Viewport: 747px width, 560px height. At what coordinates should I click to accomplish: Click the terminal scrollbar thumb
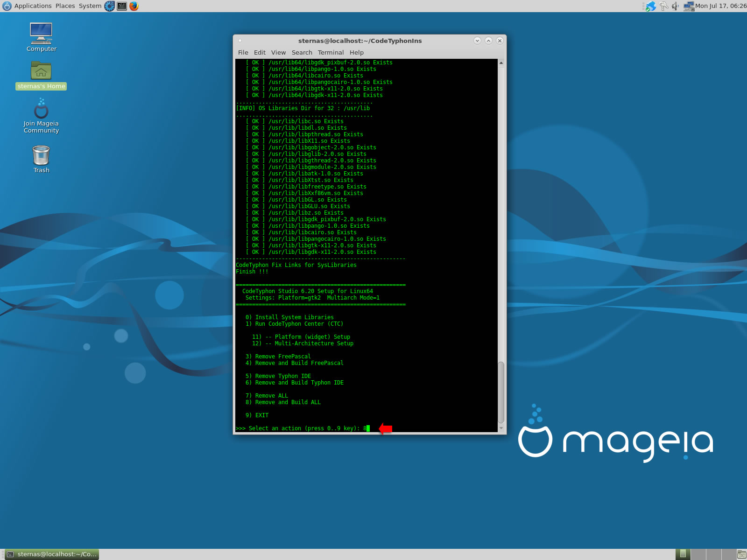(501, 392)
